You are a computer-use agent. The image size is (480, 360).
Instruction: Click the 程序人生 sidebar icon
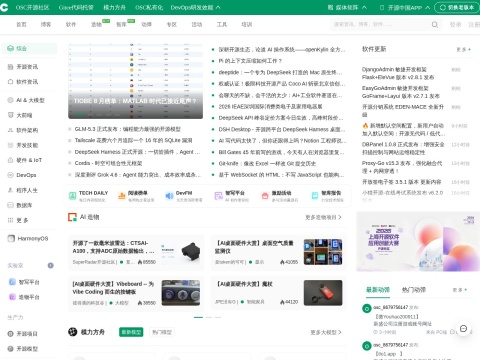(x=10, y=190)
